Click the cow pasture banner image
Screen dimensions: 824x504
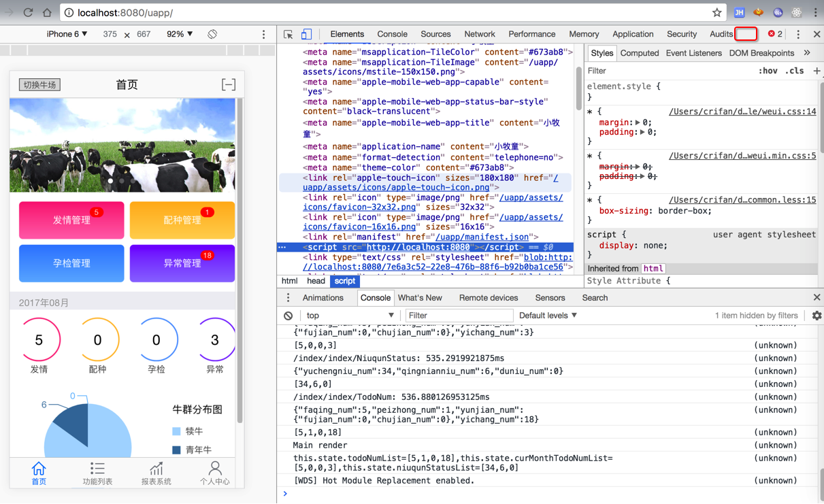pos(122,146)
